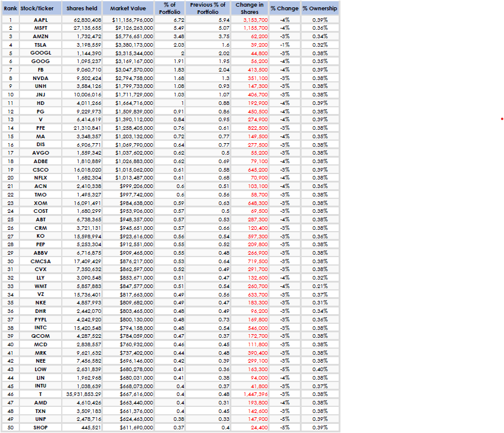Click LLY market value $853,671,000

128,278
